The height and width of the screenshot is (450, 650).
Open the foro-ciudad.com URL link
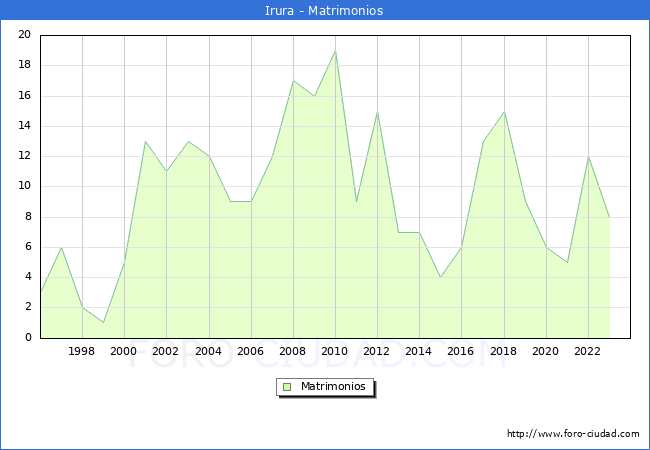pyautogui.click(x=573, y=434)
